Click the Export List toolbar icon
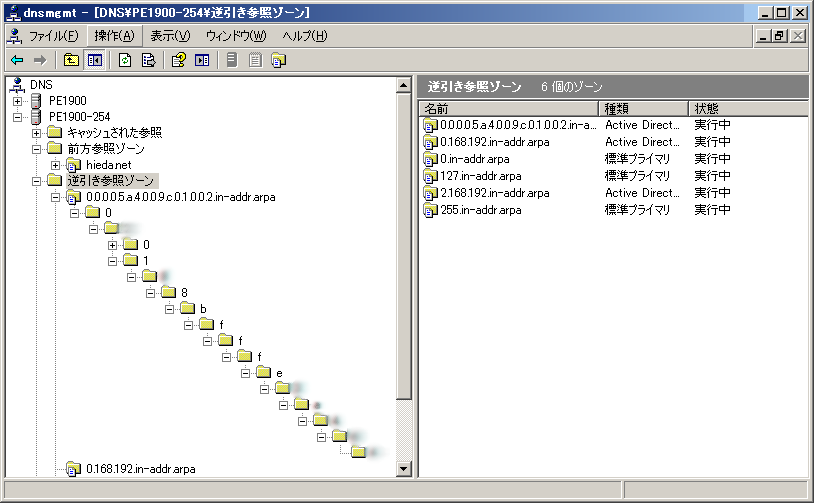Image resolution: width=814 pixels, height=503 pixels. pos(148,60)
